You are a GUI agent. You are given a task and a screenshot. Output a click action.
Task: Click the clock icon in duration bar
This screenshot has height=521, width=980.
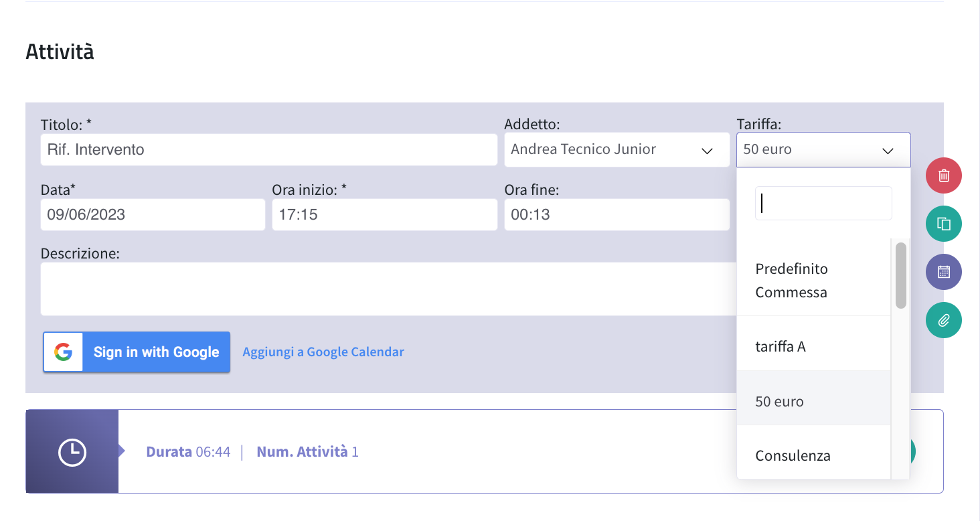click(x=72, y=452)
